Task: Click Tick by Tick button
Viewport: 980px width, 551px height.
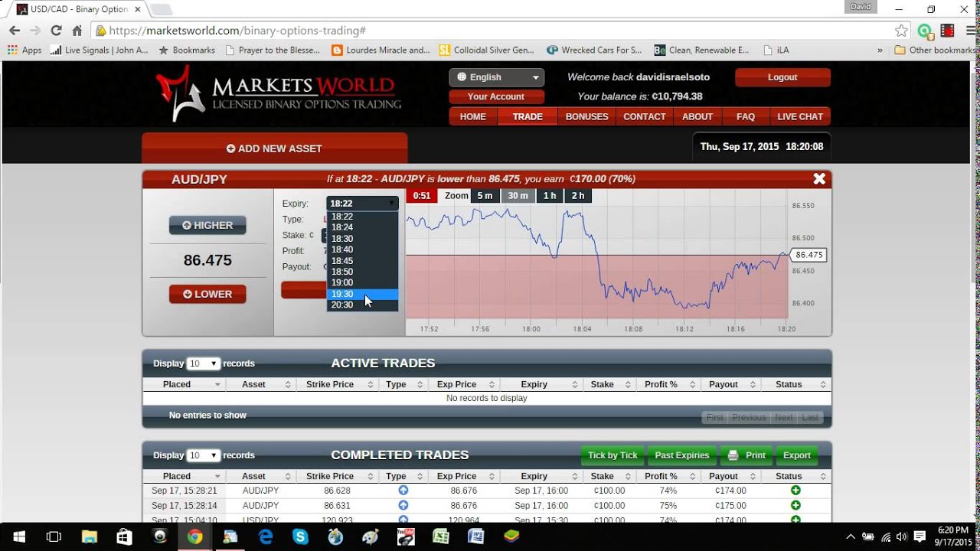Action: coord(612,455)
